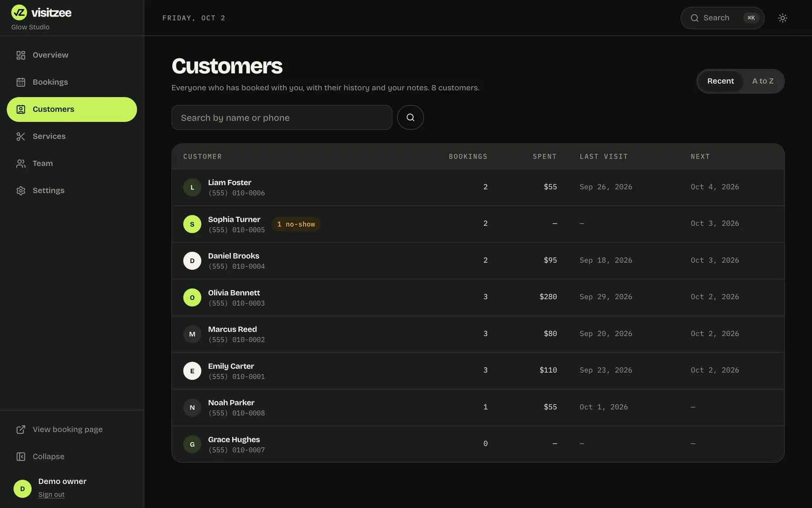Open Settings from the sidebar
Screen dimensions: 812x508
(72, 191)
